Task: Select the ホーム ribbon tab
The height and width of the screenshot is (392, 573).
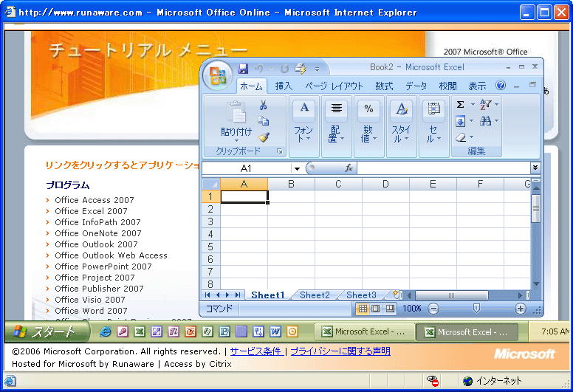Action: click(251, 86)
